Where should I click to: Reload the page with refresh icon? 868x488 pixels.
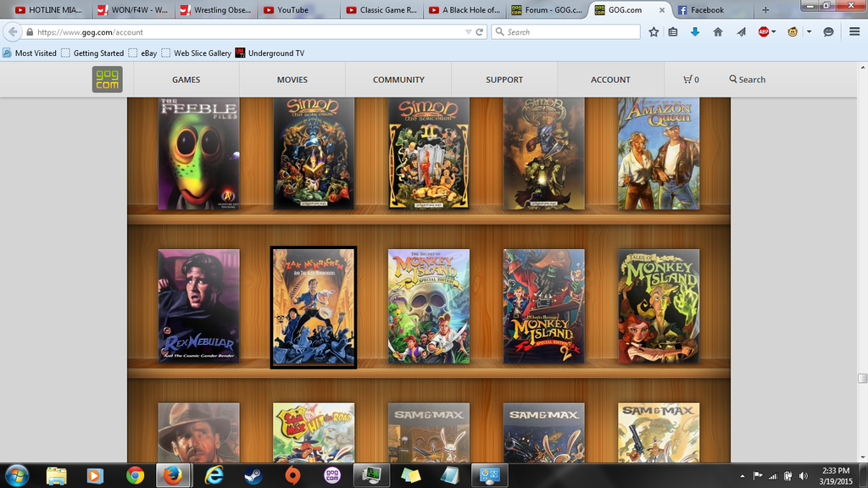click(x=480, y=32)
